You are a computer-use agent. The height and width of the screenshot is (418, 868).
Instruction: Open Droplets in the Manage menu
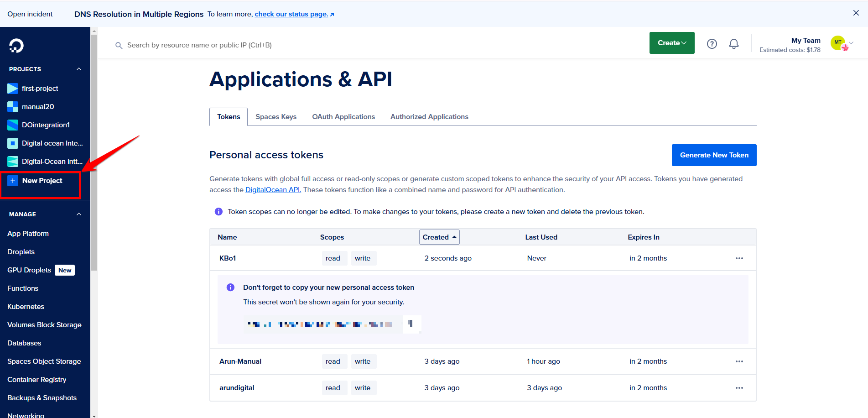(21, 252)
